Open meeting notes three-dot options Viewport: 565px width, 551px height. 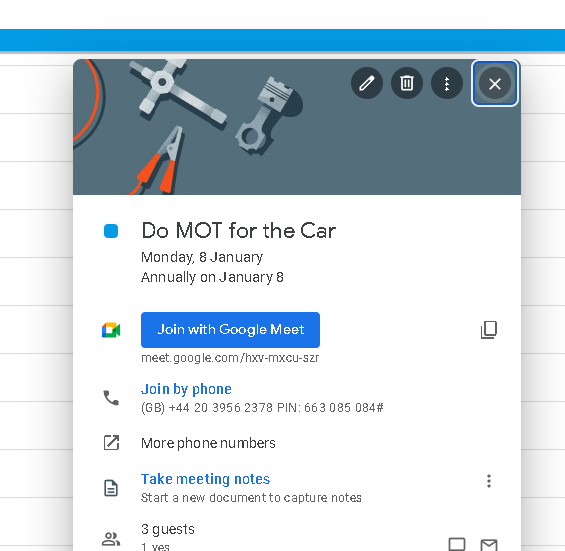pyautogui.click(x=489, y=481)
